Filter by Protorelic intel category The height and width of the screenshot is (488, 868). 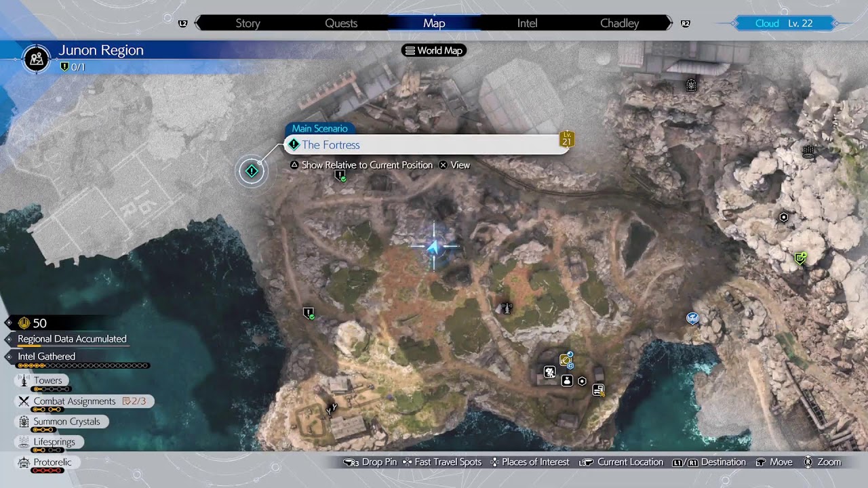46,462
